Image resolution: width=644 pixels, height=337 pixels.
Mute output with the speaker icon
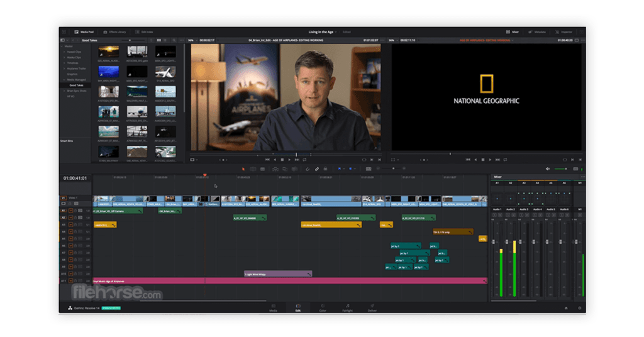pyautogui.click(x=548, y=169)
